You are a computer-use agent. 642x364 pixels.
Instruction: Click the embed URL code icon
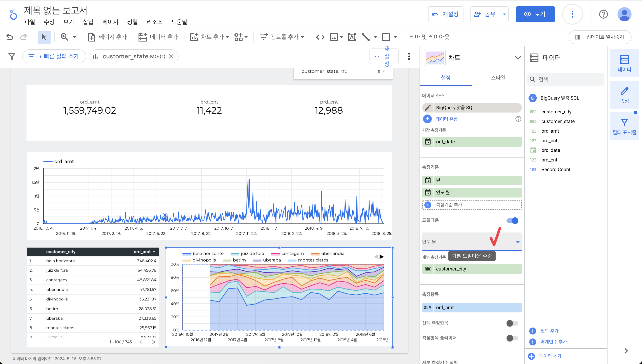click(x=320, y=37)
